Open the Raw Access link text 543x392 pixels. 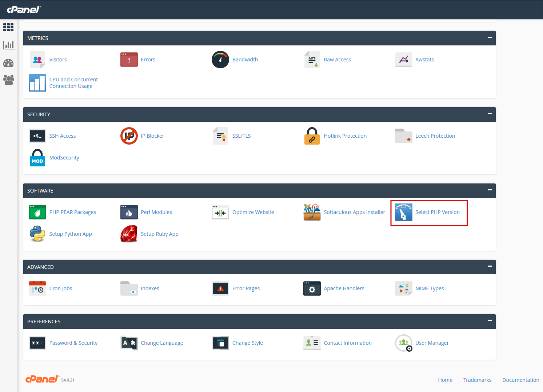(338, 60)
